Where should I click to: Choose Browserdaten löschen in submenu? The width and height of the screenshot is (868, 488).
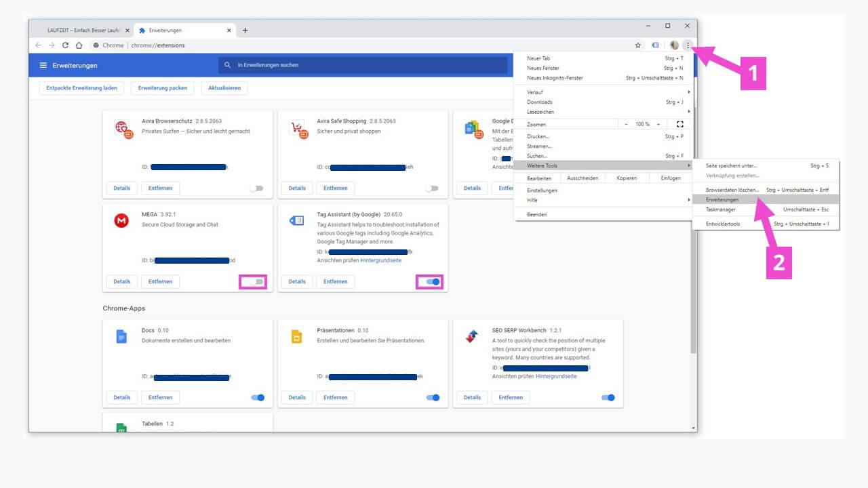pyautogui.click(x=766, y=190)
